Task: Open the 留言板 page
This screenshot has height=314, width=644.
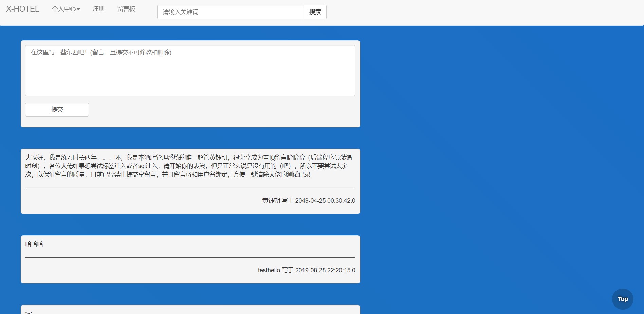Action: (x=126, y=9)
